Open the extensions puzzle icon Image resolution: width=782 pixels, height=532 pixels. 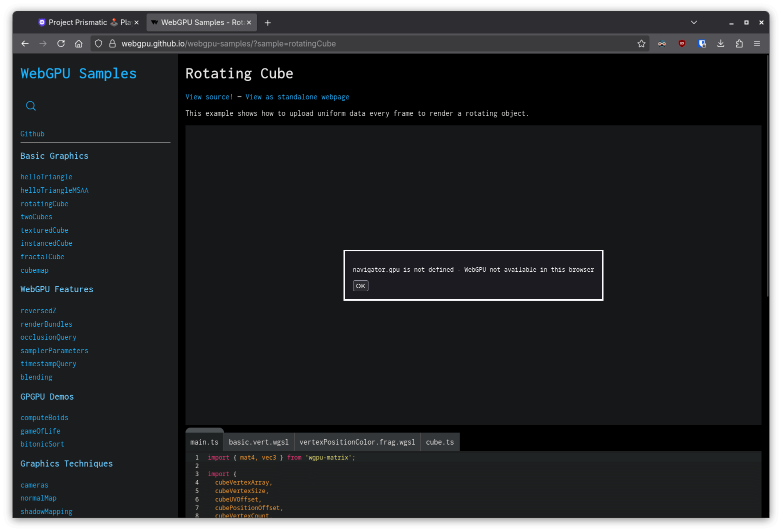tap(739, 43)
